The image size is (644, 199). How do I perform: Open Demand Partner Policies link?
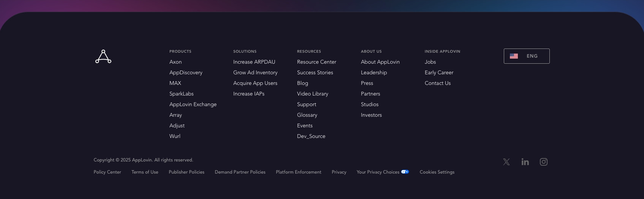pos(240,172)
